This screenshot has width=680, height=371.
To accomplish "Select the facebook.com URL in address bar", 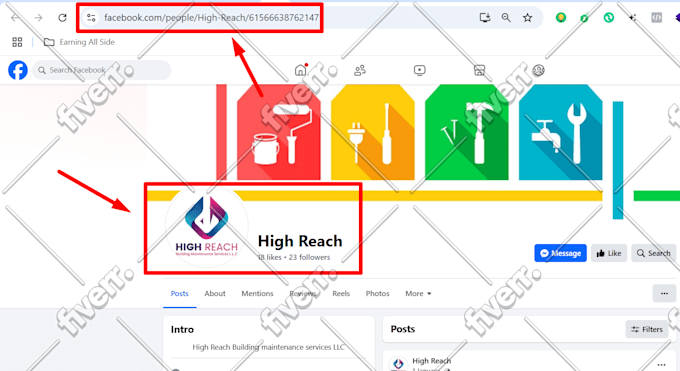I will point(211,18).
